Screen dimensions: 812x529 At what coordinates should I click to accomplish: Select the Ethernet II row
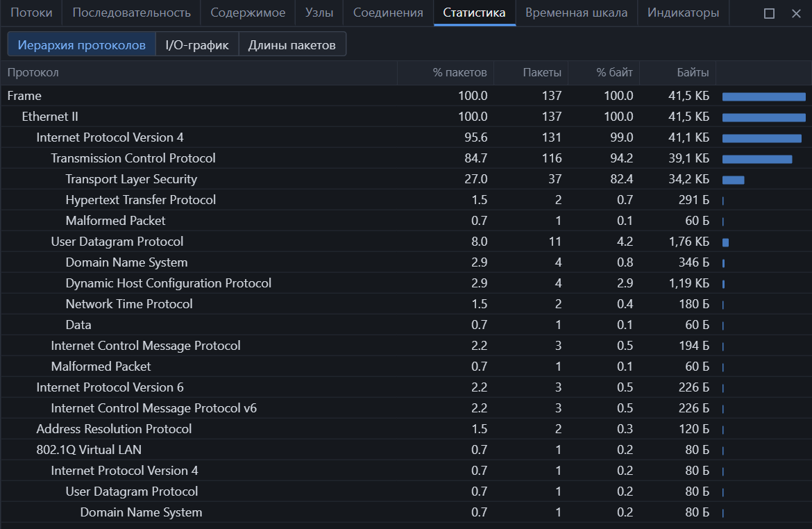click(406, 117)
